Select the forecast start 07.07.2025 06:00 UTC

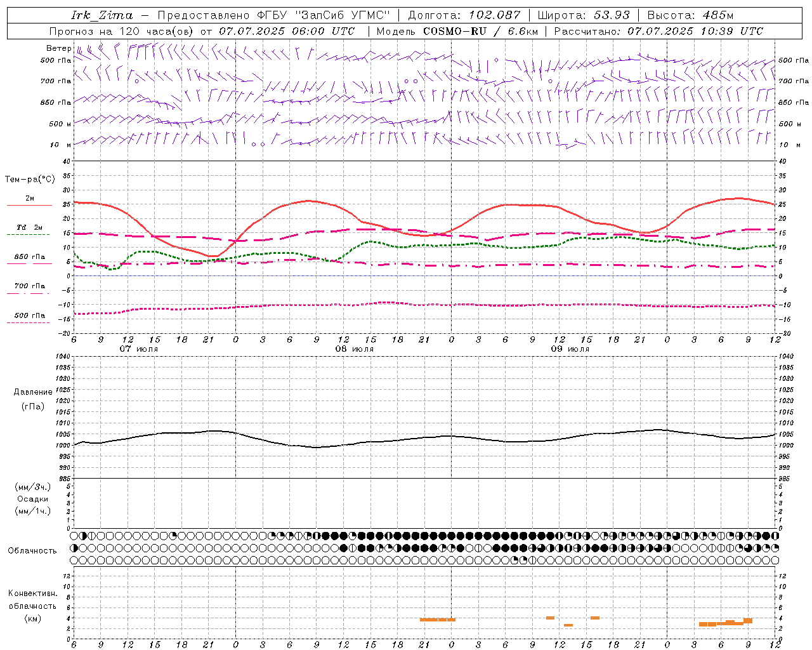[x=287, y=31]
